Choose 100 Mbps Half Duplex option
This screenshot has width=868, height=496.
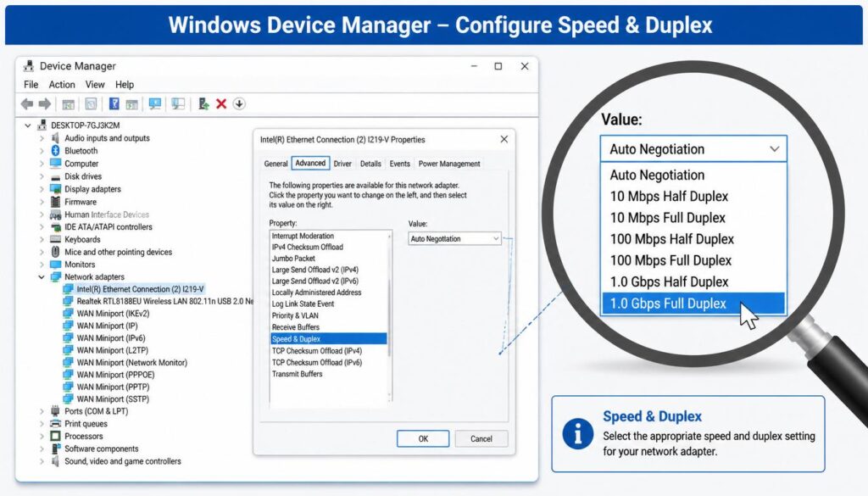tap(693, 239)
